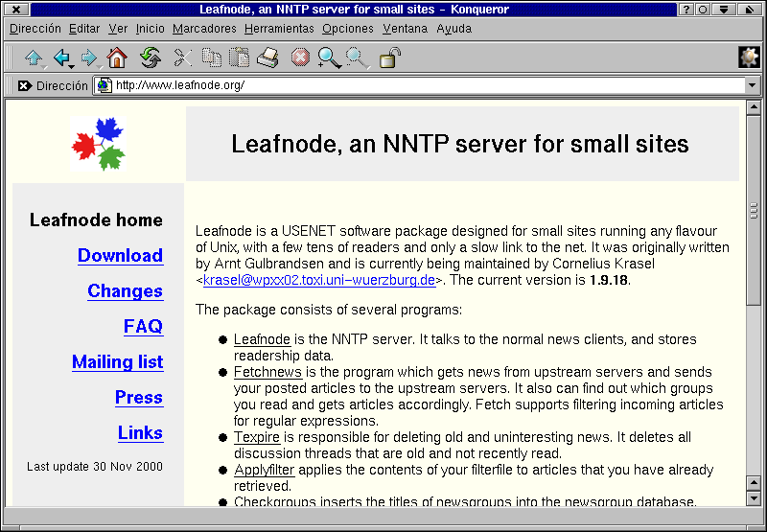
Task: Zoom in with the magnifier plus icon
Action: tap(329, 58)
